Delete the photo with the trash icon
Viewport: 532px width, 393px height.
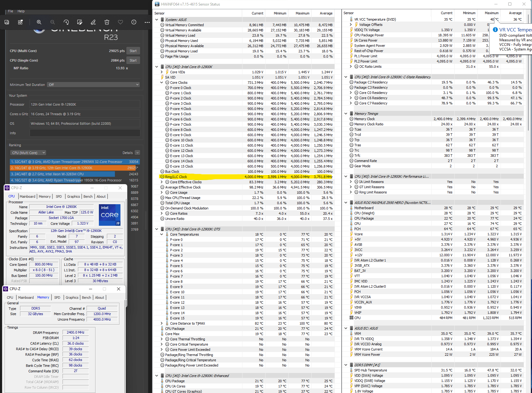[107, 22]
